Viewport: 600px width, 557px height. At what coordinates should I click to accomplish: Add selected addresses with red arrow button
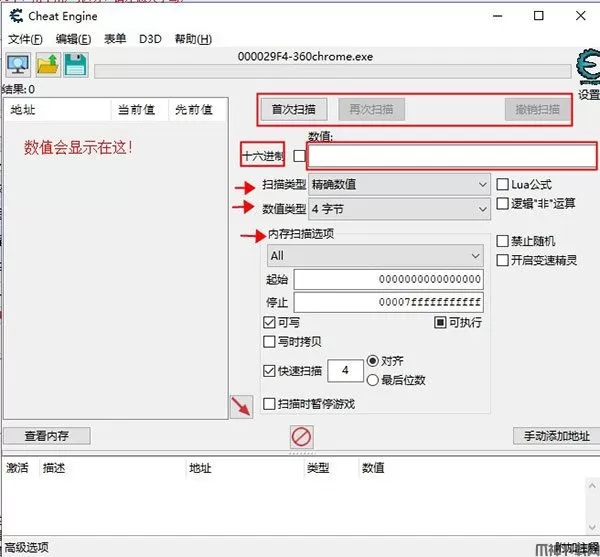[x=241, y=407]
